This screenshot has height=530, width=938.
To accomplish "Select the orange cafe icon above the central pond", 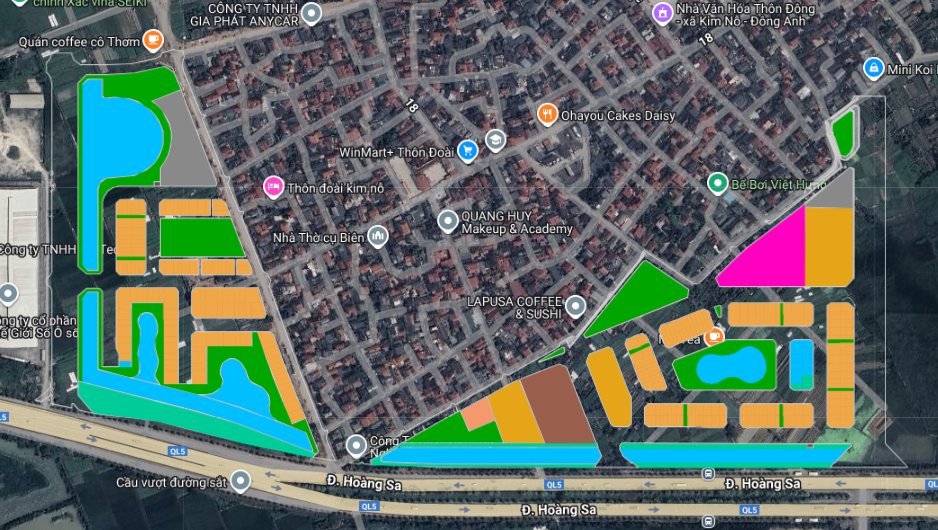I will 714,337.
